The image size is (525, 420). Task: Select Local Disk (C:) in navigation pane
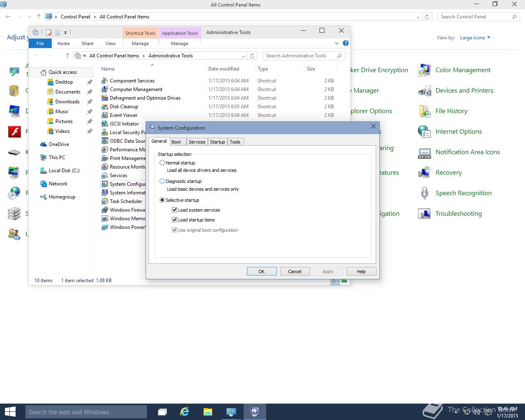pos(64,171)
